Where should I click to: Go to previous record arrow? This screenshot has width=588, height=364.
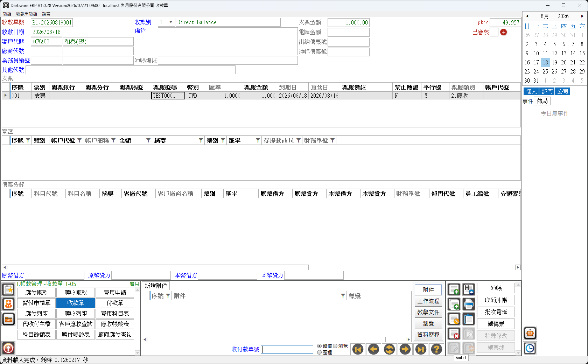(374, 349)
